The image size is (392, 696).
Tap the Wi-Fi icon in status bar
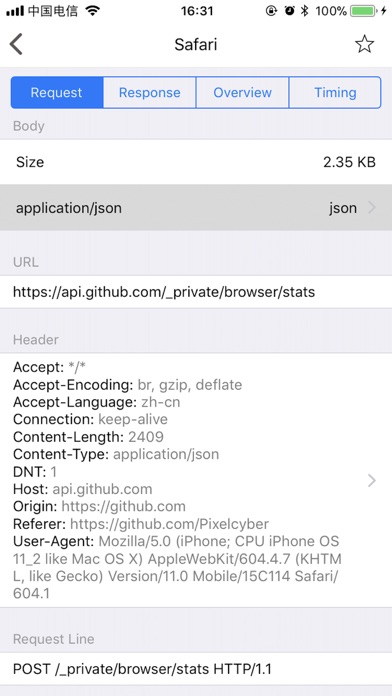[x=92, y=11]
